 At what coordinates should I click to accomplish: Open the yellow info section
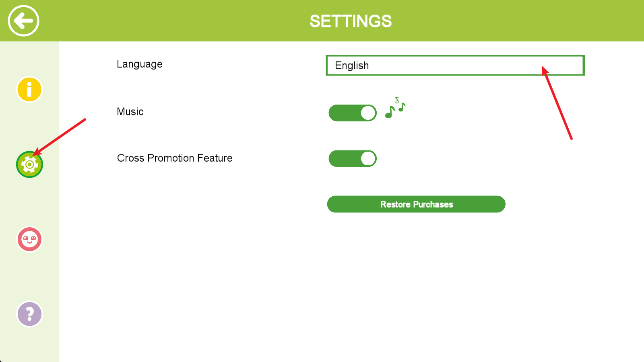pyautogui.click(x=29, y=89)
